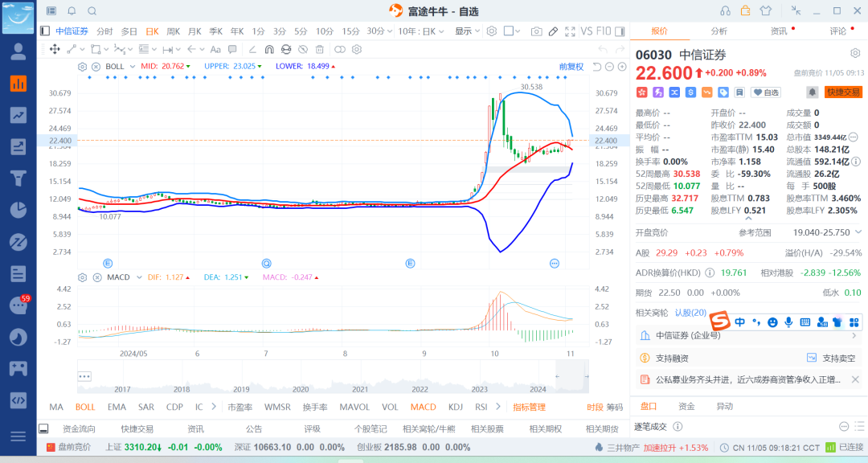The width and height of the screenshot is (868, 463).
Task: Expand the 参考范围 19.040-25.750 chevron
Action: pos(858,232)
